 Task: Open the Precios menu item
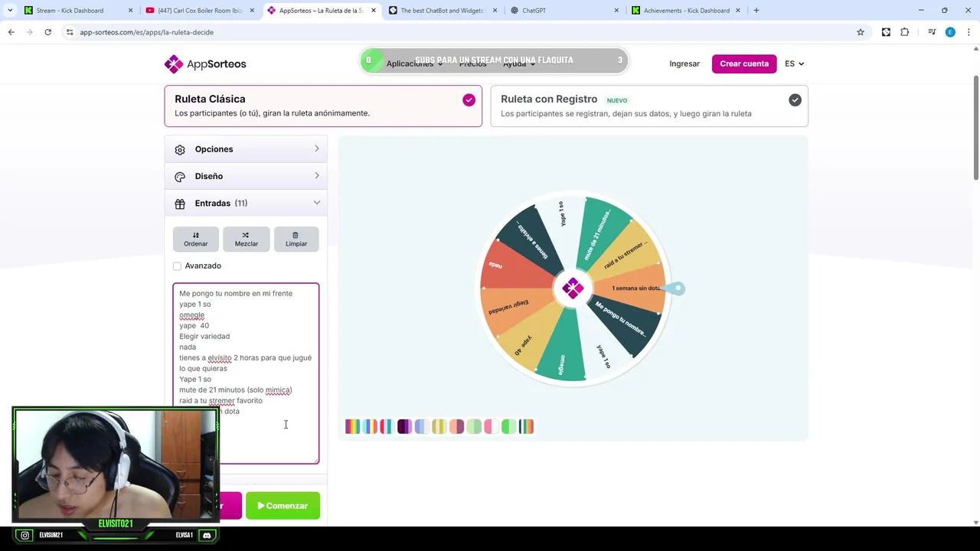[x=472, y=64]
